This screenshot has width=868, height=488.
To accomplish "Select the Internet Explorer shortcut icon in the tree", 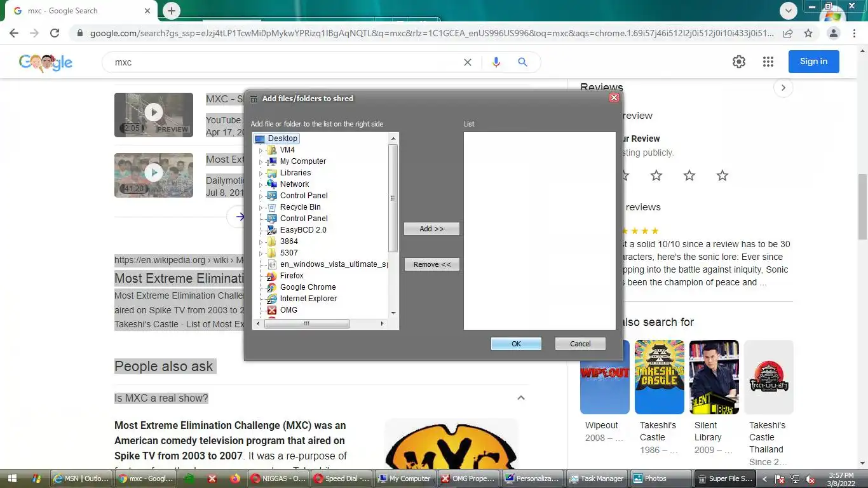I will tap(272, 299).
